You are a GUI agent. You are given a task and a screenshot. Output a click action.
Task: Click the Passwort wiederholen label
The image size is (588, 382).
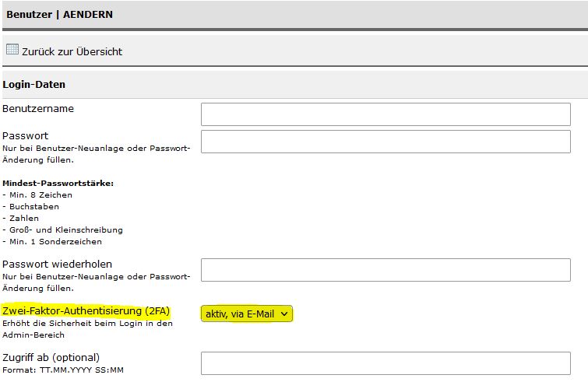point(57,264)
